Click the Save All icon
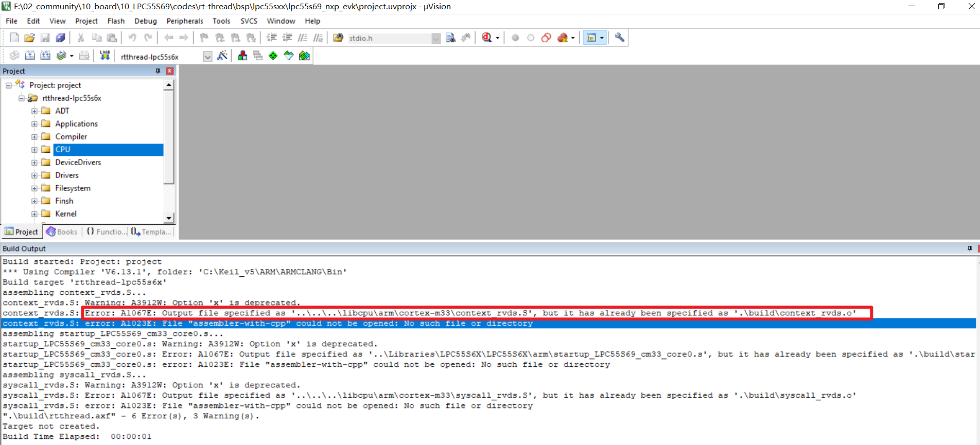This screenshot has width=980, height=445. 61,38
